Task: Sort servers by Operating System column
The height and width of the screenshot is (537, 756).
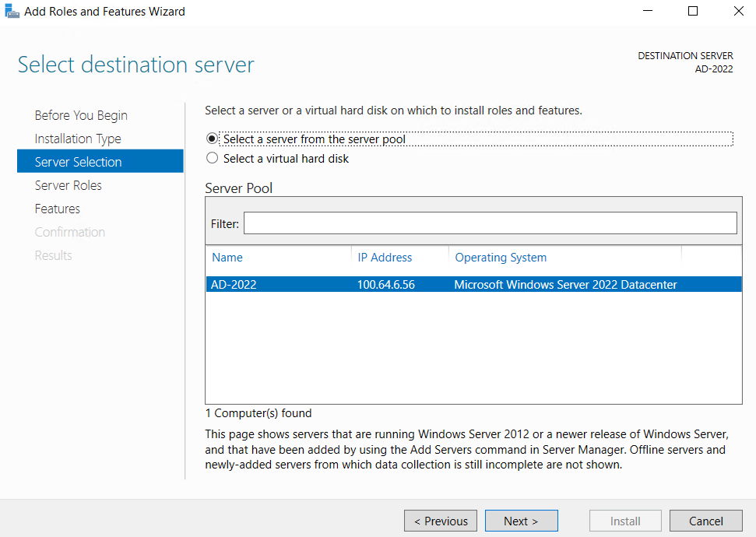Action: (x=501, y=257)
